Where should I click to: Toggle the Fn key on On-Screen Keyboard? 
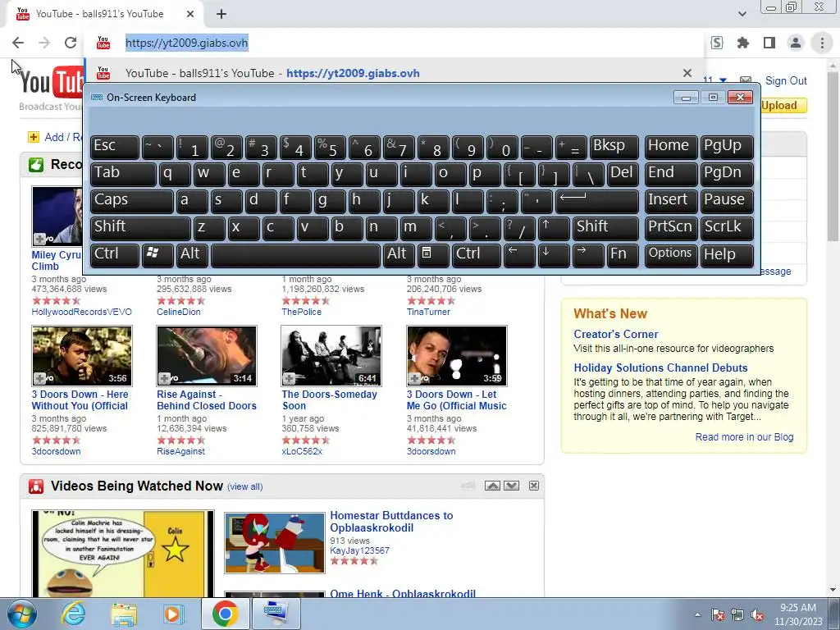pos(623,254)
